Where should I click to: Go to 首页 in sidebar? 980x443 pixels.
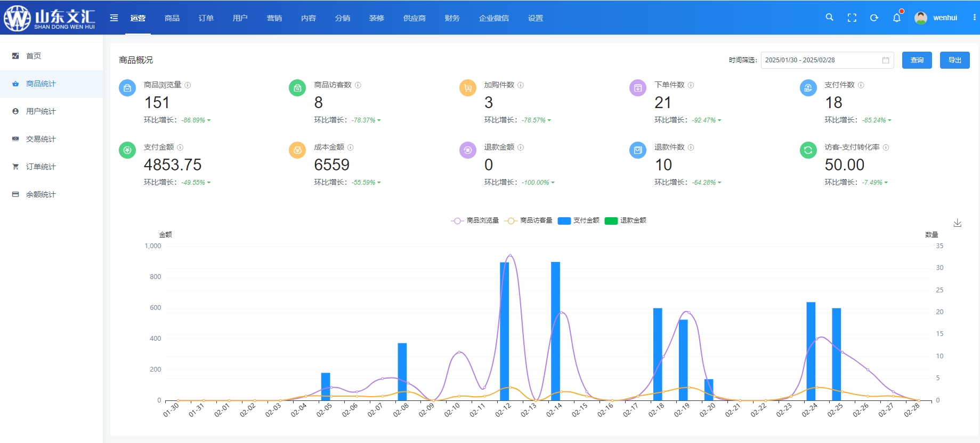coord(51,56)
